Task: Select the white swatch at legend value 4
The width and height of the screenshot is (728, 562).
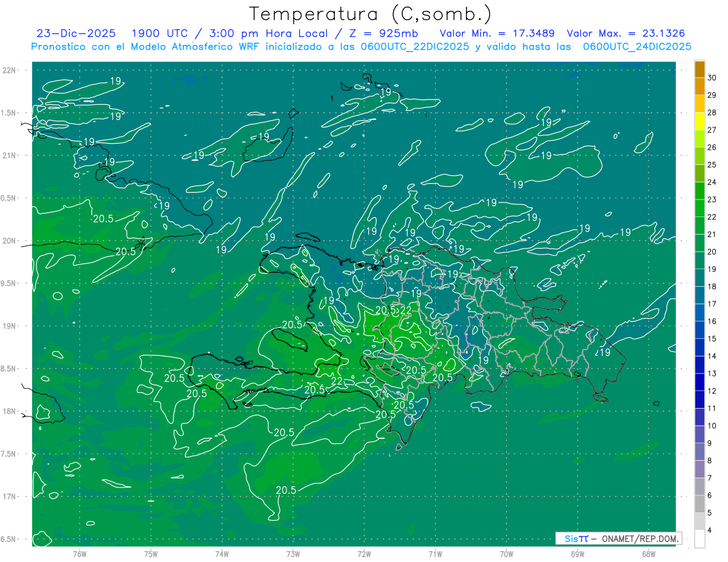Action: [x=699, y=539]
